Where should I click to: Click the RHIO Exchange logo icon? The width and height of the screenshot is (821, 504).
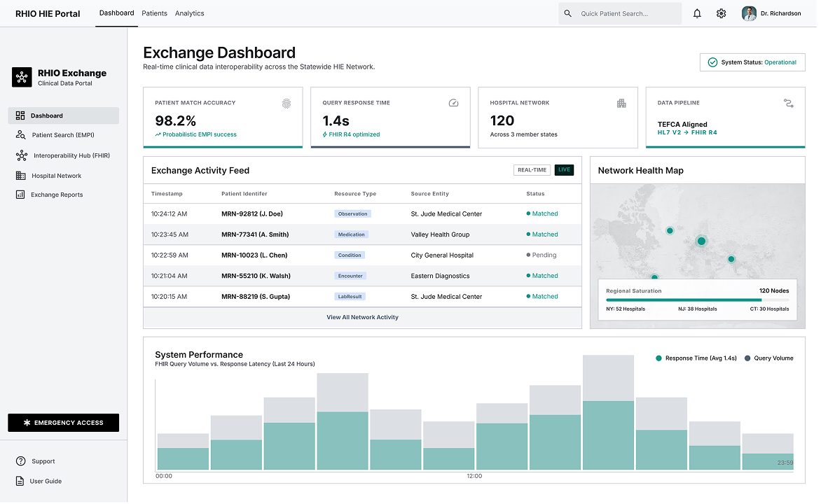[x=22, y=78]
